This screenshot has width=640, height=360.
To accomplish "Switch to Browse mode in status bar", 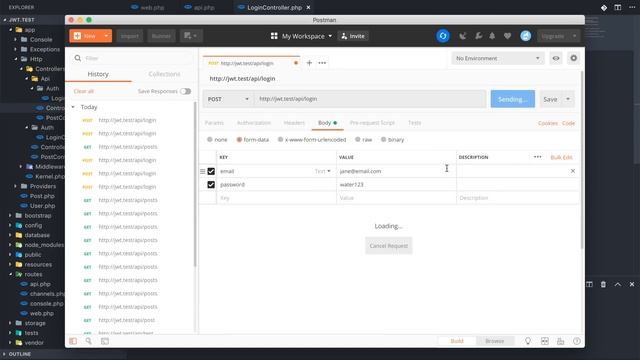I will point(495,341).
